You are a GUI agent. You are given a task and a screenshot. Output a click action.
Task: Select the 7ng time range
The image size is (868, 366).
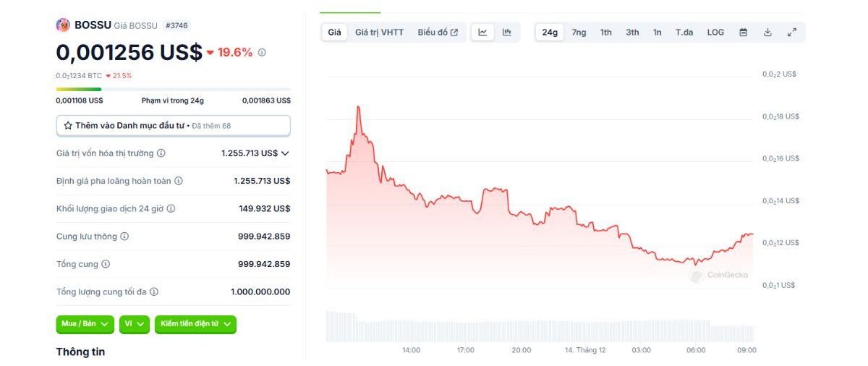(579, 33)
